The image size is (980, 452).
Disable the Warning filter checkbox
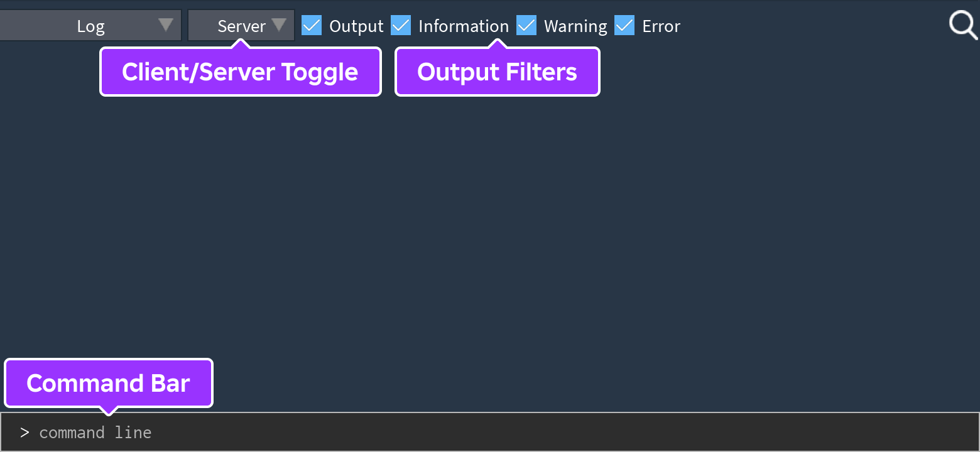(526, 26)
